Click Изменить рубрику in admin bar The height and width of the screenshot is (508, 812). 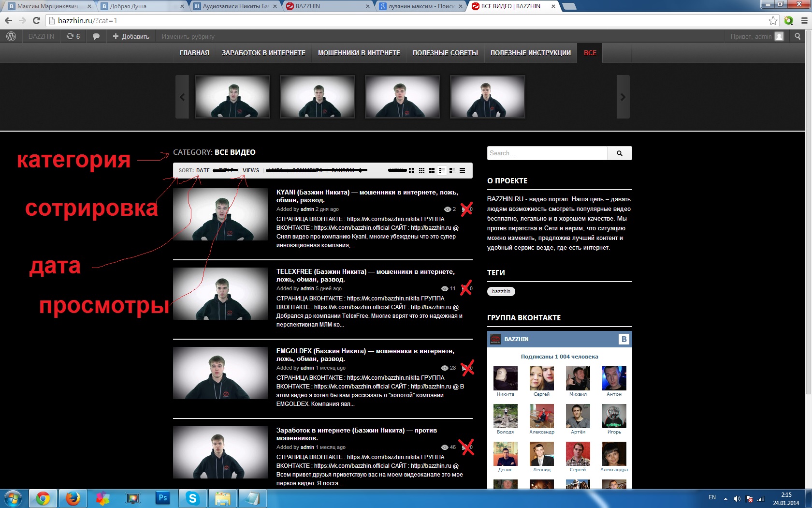click(188, 36)
